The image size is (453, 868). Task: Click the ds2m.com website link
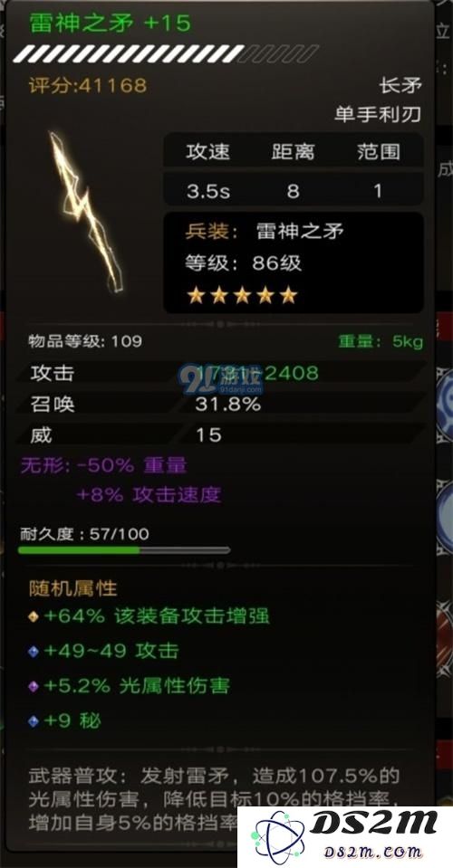[x=374, y=852]
